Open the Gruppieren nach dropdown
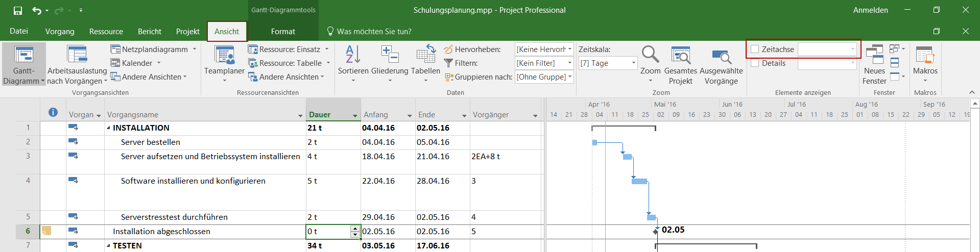This screenshot has width=980, height=252. tap(569, 77)
